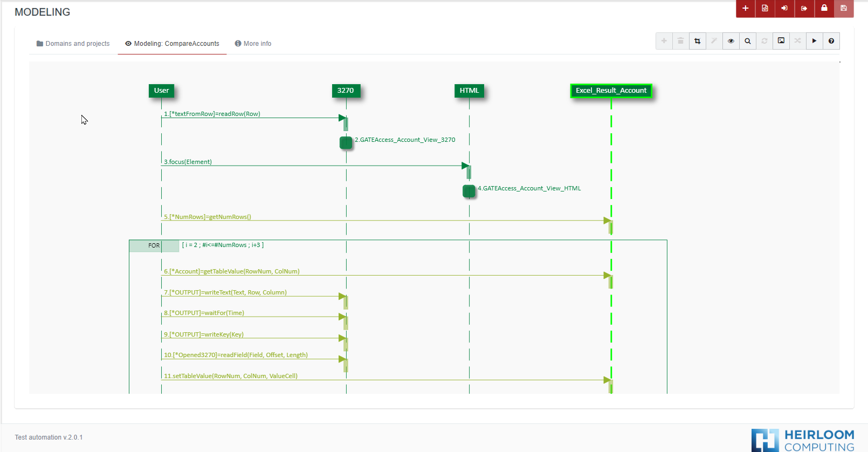This screenshot has height=452, width=868.
Task: Select the crop tool in the toolbar
Action: tap(697, 41)
